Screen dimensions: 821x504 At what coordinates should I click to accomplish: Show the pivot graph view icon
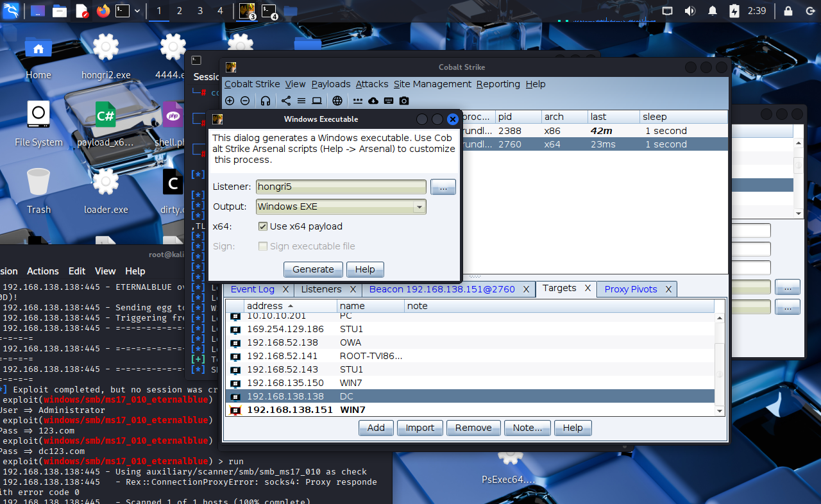click(x=286, y=101)
